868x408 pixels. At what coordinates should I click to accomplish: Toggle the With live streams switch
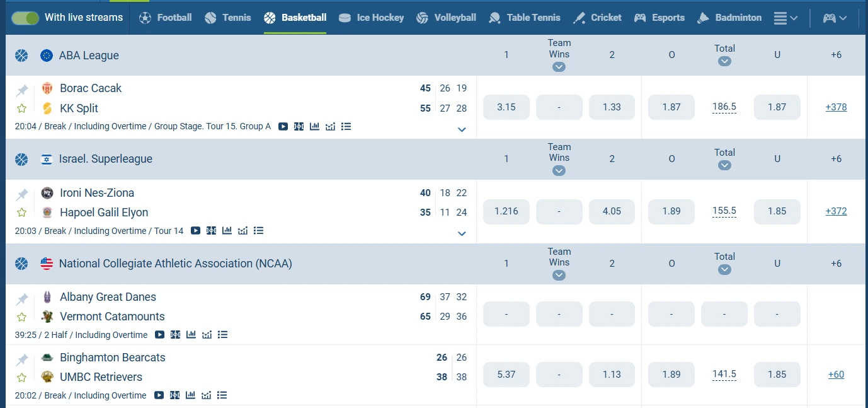click(25, 18)
